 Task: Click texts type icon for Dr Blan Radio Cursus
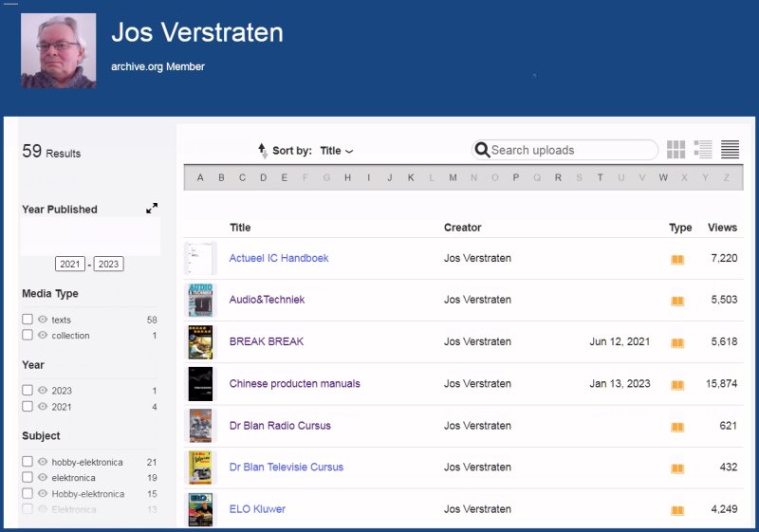click(x=677, y=427)
